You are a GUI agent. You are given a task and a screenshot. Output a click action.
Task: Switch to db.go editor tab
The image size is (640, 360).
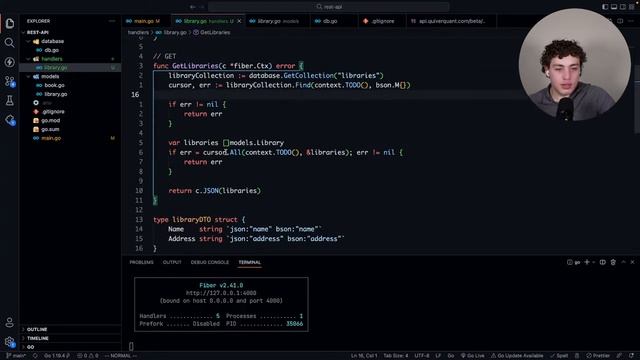tap(334, 21)
